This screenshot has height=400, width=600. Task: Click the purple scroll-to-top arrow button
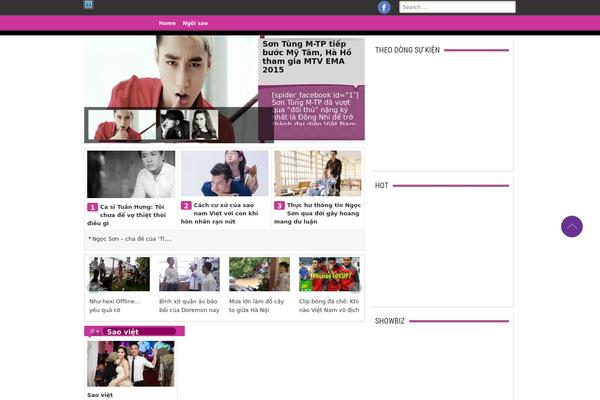572,227
